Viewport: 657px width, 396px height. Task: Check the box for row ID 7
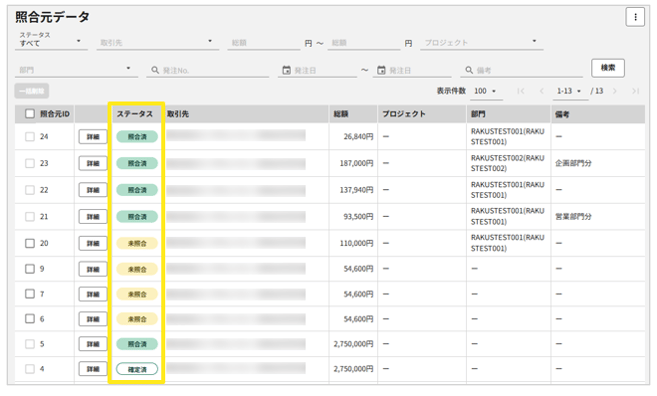30,294
